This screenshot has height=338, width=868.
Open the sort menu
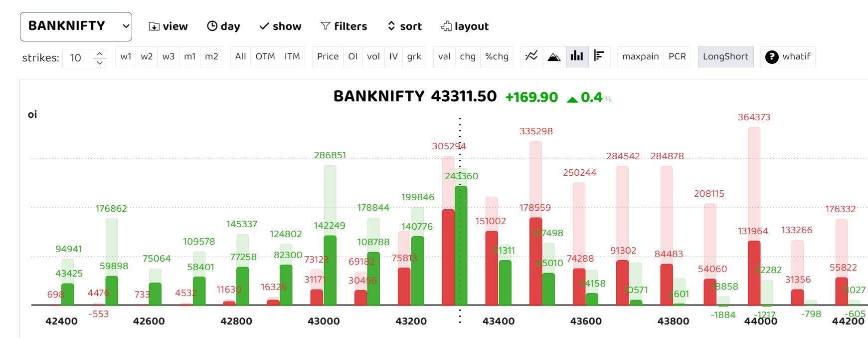[x=404, y=26]
